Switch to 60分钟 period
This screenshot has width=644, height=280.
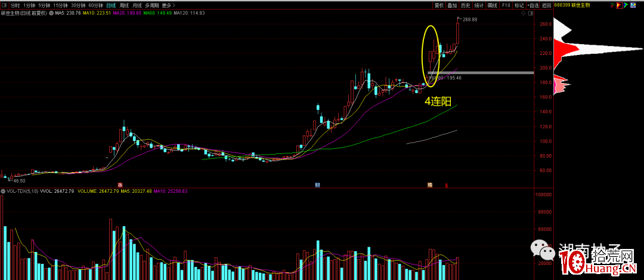click(95, 5)
